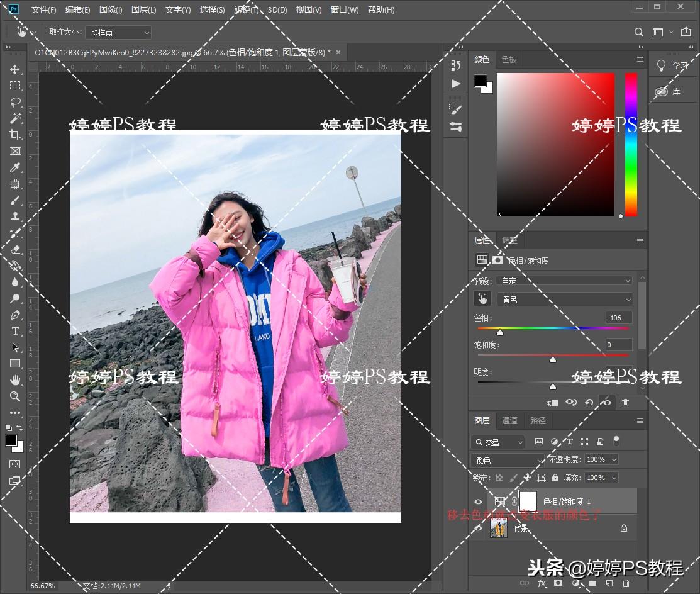Click the add layer mask icon
The height and width of the screenshot is (594, 700).
[x=558, y=583]
